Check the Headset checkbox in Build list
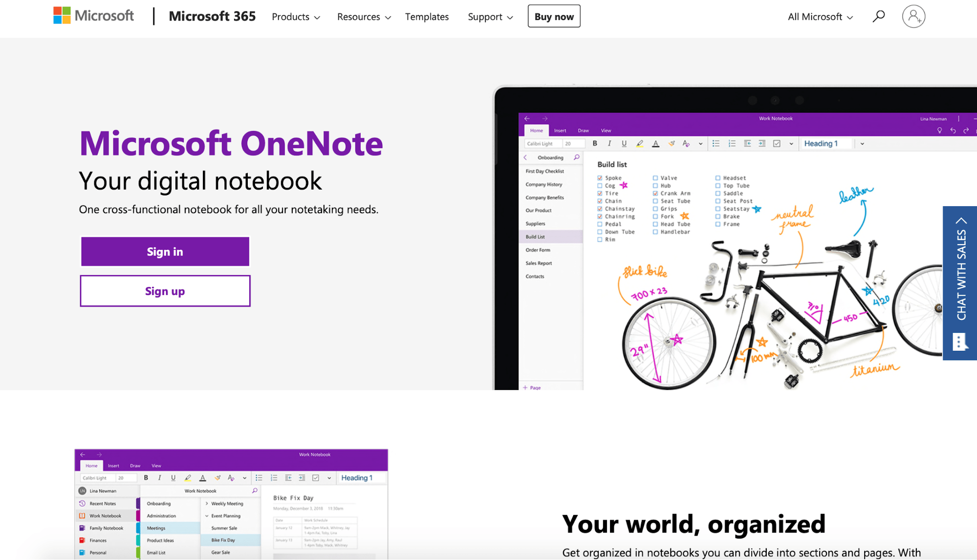This screenshot has height=560, width=977. coord(717,178)
